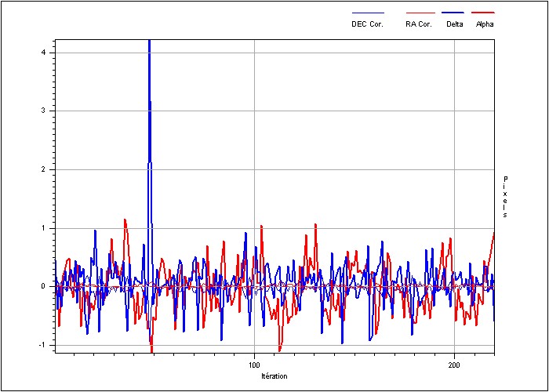Pick the thick blue line swatch above Delta
The image size is (549, 392).
click(454, 13)
